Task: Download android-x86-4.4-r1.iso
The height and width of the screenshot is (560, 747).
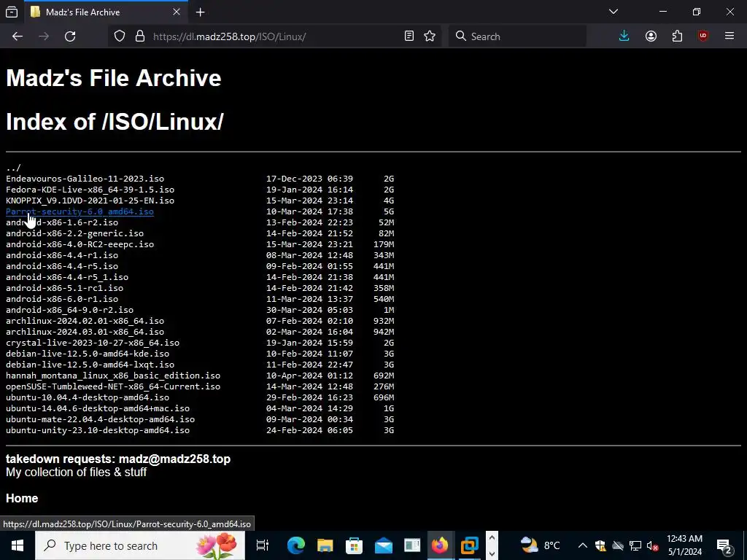Action: [x=62, y=255]
